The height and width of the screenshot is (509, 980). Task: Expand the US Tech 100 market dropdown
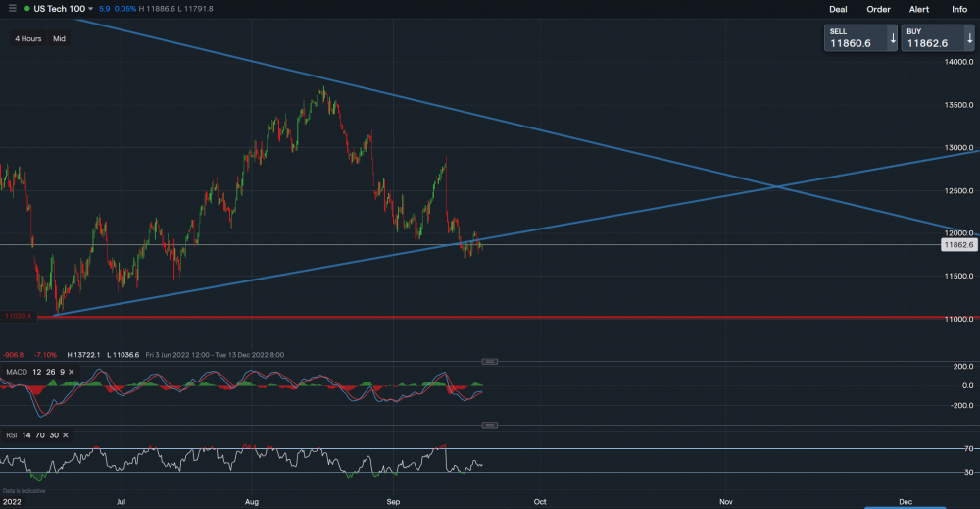coord(91,9)
